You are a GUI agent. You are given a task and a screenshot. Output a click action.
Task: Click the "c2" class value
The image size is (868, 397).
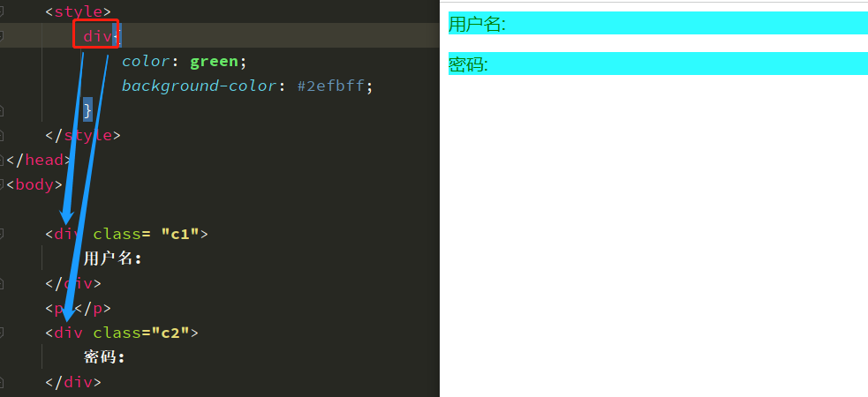[x=170, y=333]
